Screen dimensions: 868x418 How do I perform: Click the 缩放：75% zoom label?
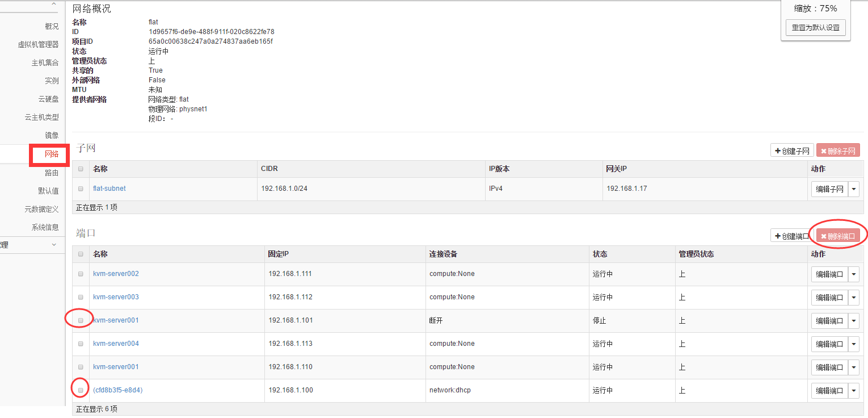(x=815, y=8)
